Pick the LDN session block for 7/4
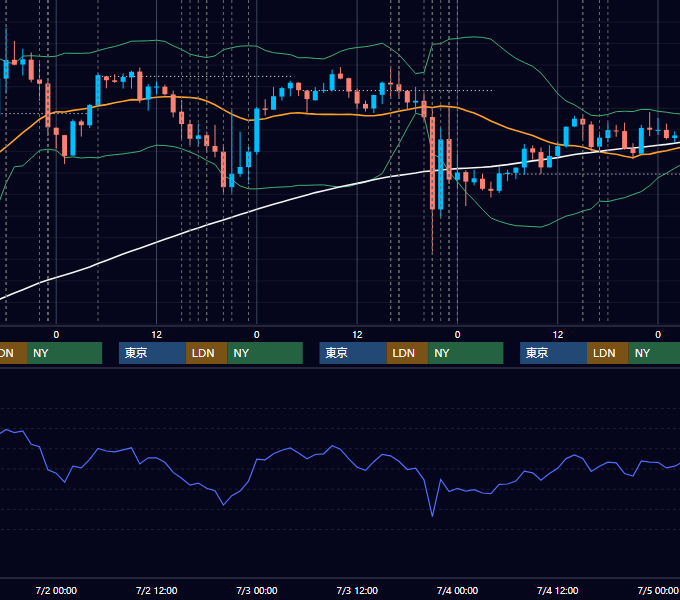This screenshot has width=680, height=600. (x=608, y=353)
